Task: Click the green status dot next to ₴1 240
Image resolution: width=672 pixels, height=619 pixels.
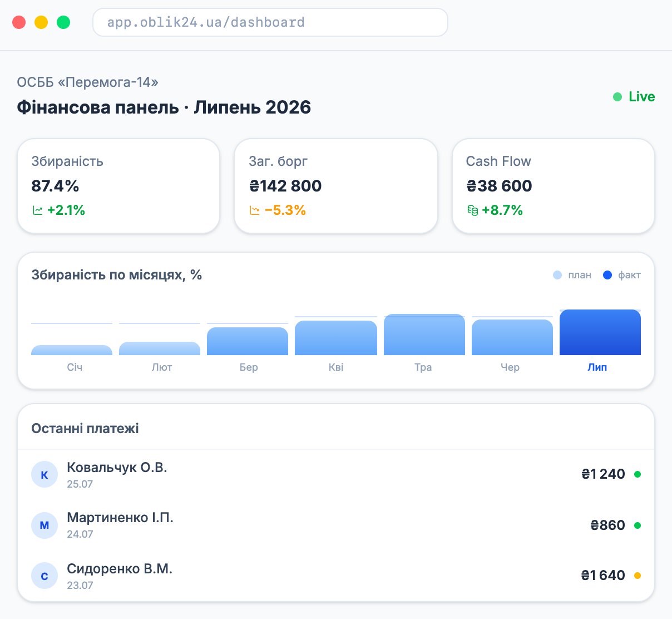Action: coord(638,474)
